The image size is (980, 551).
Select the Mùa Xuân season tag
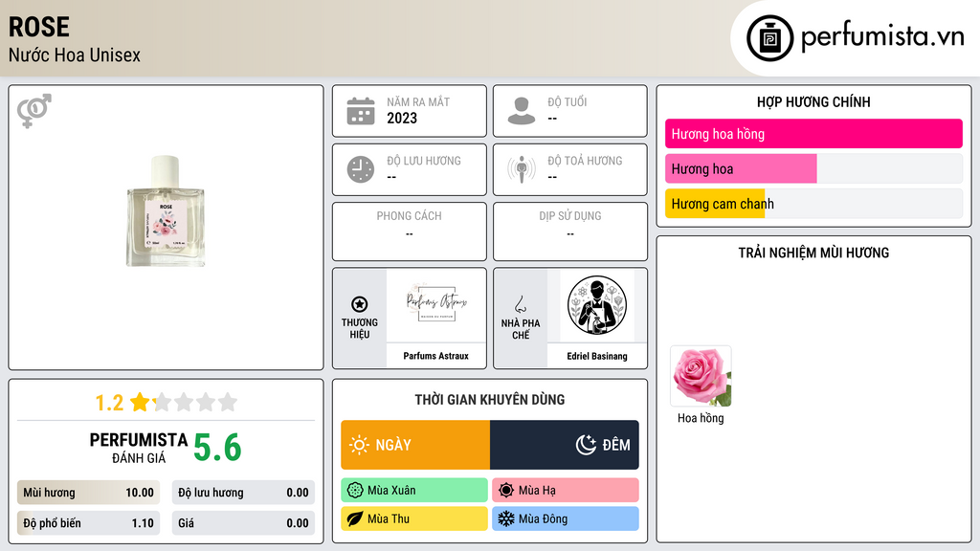[414, 491]
